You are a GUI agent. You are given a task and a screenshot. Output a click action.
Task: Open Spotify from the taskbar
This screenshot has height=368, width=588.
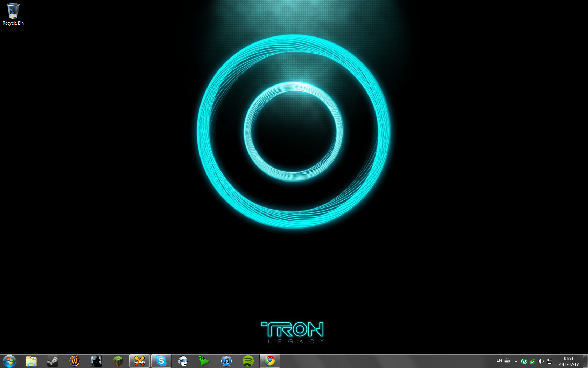pos(248,361)
